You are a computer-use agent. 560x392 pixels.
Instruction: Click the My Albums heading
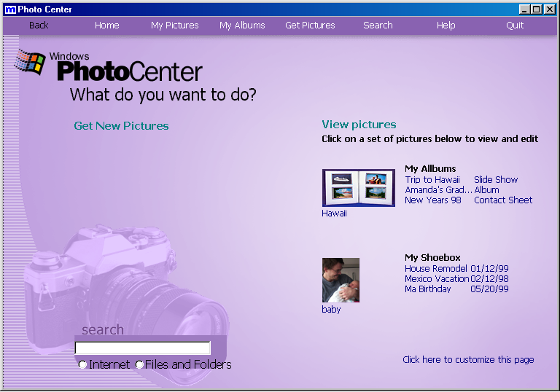click(x=430, y=169)
